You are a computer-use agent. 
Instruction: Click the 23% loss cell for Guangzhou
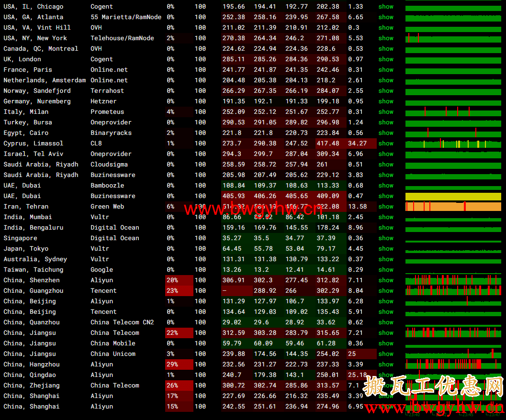pyautogui.click(x=179, y=291)
